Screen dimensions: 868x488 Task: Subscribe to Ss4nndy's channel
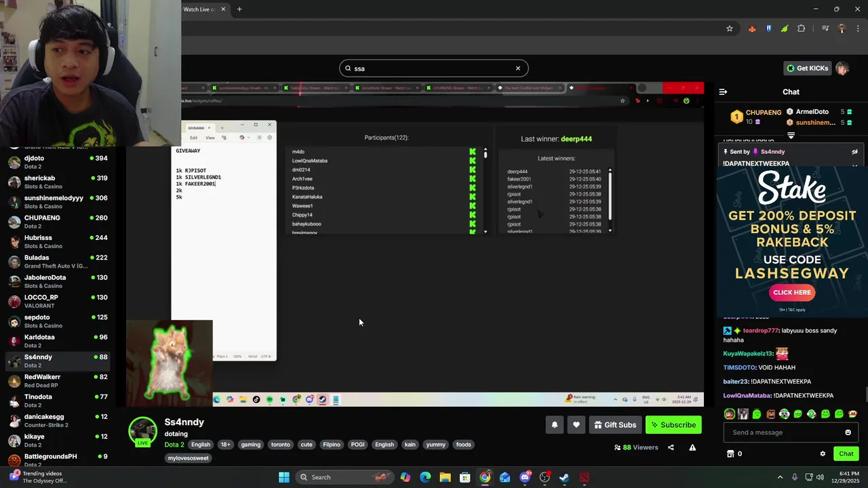[673, 425]
